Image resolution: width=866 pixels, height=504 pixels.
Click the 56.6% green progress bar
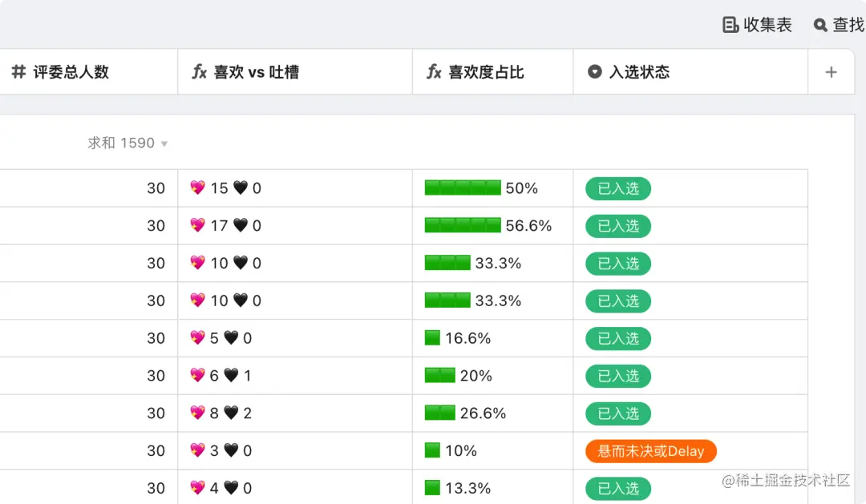click(x=463, y=226)
